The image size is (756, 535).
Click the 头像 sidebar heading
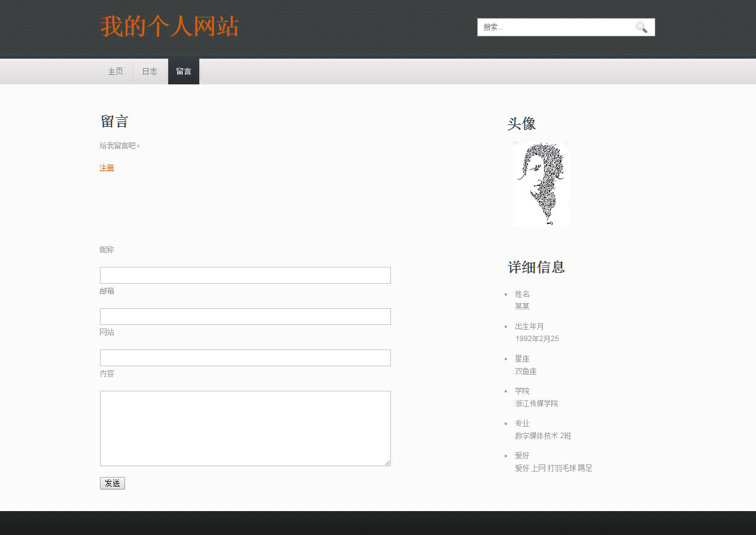(521, 124)
